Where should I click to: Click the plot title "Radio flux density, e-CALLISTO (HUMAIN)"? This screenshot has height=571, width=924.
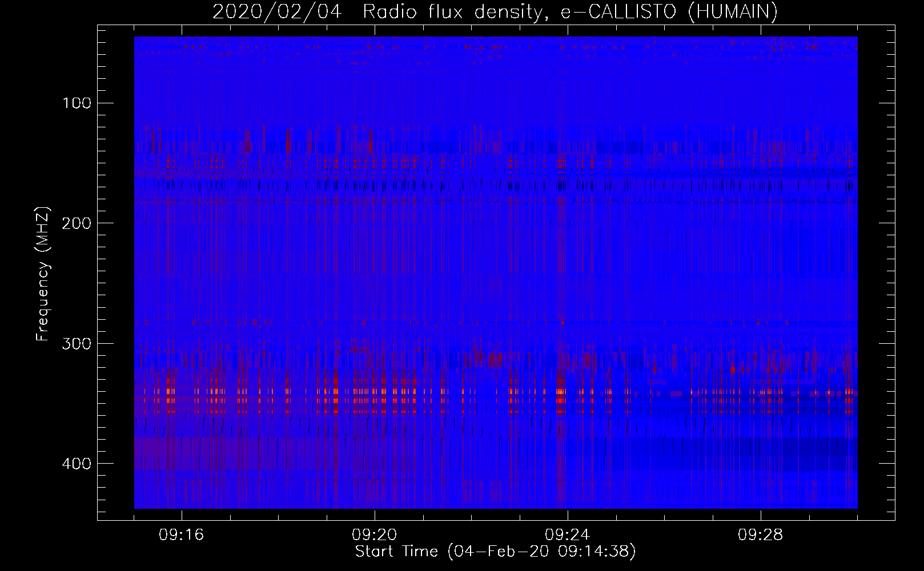570,12
